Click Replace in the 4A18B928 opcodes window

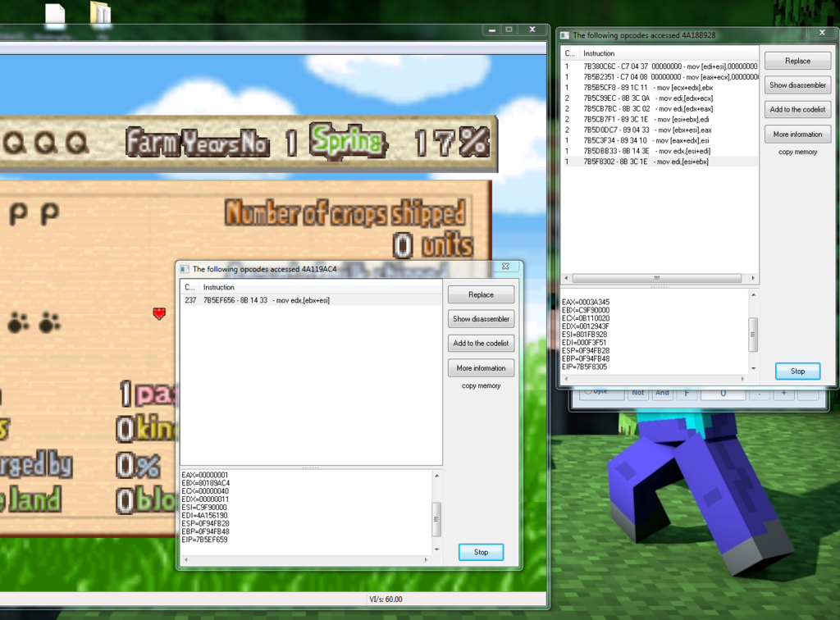(797, 61)
